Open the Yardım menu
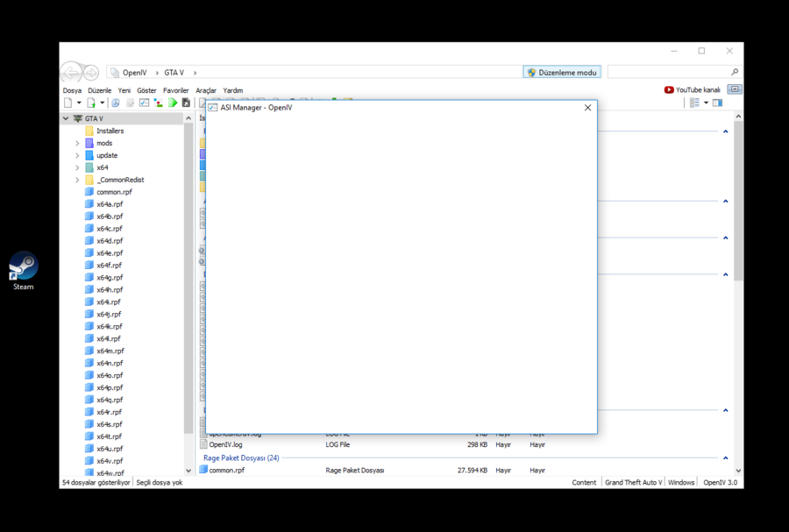 (x=233, y=90)
